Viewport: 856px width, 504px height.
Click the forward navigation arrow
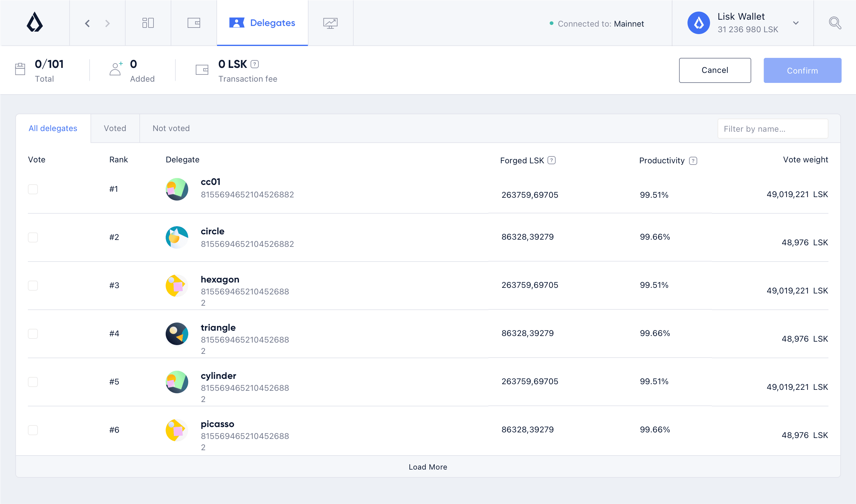pyautogui.click(x=107, y=23)
